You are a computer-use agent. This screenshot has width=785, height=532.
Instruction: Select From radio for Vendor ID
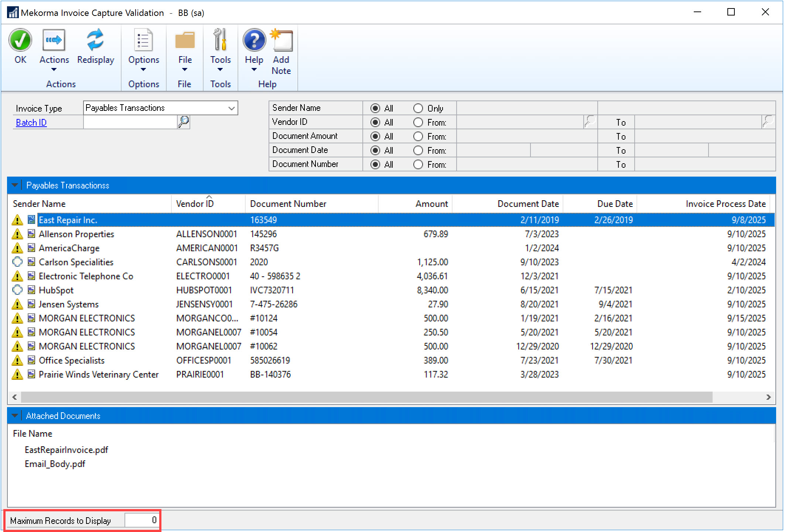(x=418, y=122)
